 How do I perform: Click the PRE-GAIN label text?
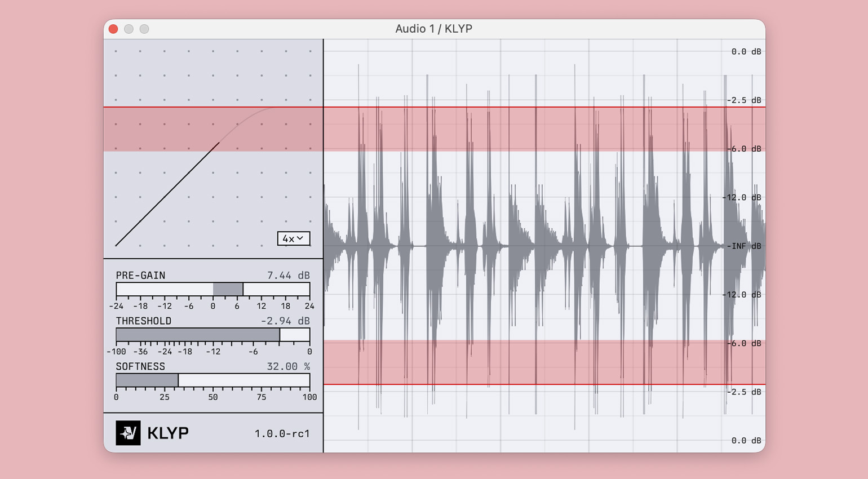(x=140, y=276)
